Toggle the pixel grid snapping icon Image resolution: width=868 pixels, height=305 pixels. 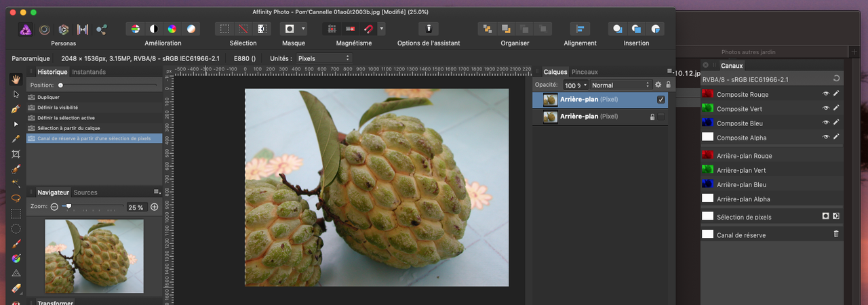click(332, 29)
